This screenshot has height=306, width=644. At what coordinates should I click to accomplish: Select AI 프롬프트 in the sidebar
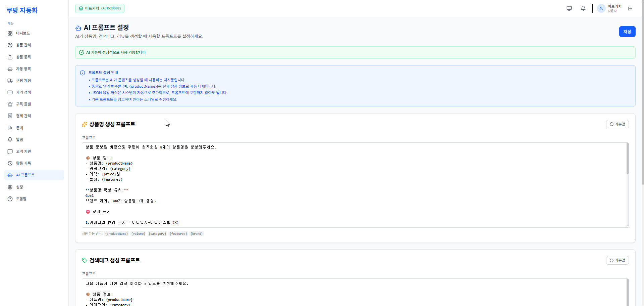(x=34, y=175)
